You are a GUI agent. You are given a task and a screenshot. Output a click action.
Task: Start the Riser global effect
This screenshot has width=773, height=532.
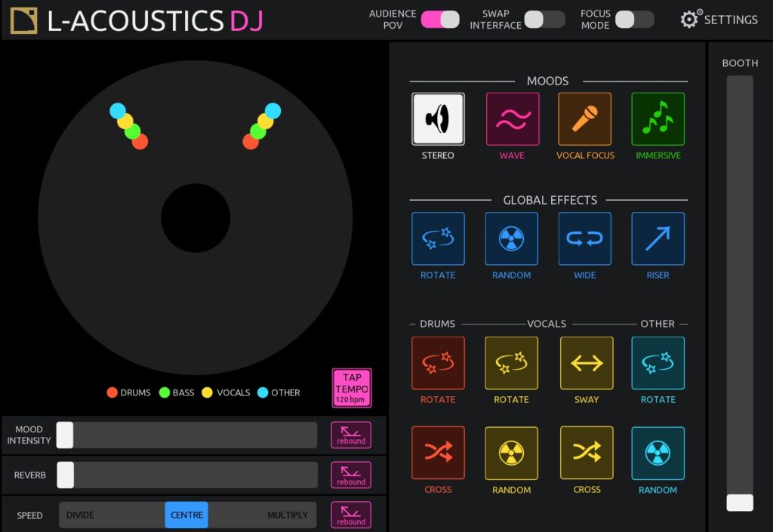pyautogui.click(x=658, y=238)
